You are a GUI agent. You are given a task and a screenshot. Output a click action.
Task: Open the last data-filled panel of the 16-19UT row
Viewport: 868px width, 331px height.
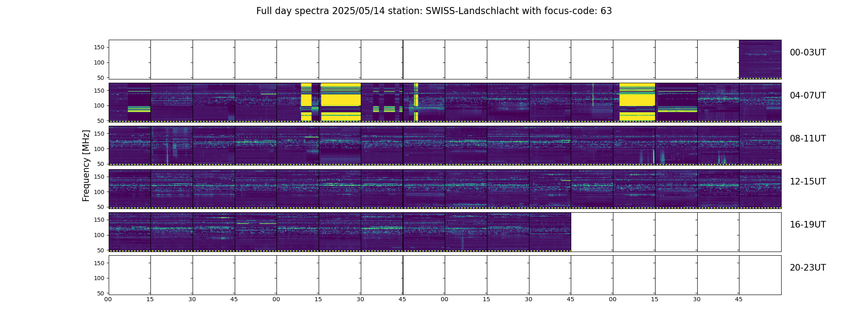[550, 232]
